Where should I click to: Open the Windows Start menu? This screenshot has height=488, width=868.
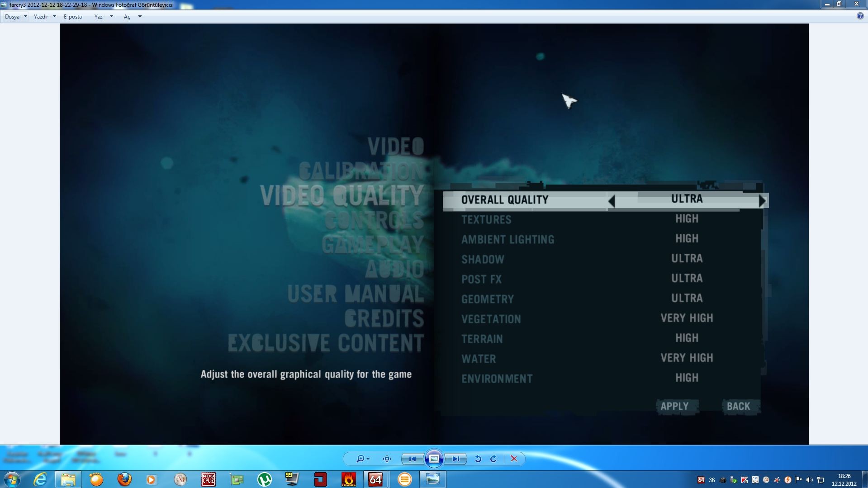coord(12,479)
